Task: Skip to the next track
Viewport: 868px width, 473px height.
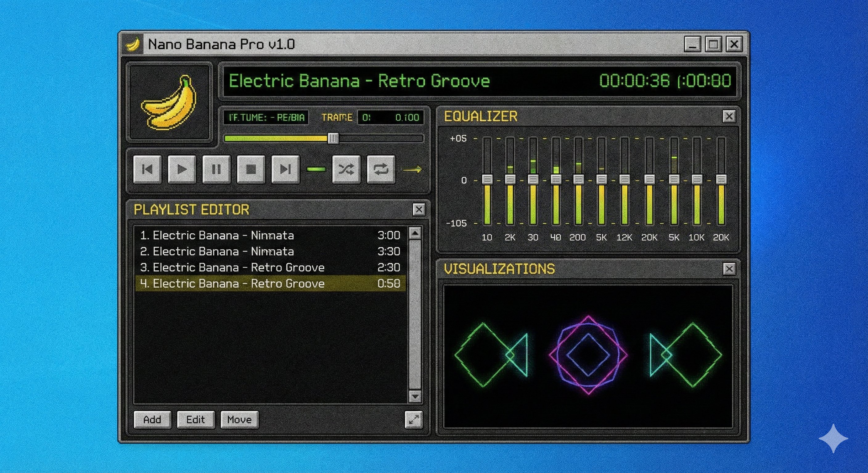Action: [285, 170]
